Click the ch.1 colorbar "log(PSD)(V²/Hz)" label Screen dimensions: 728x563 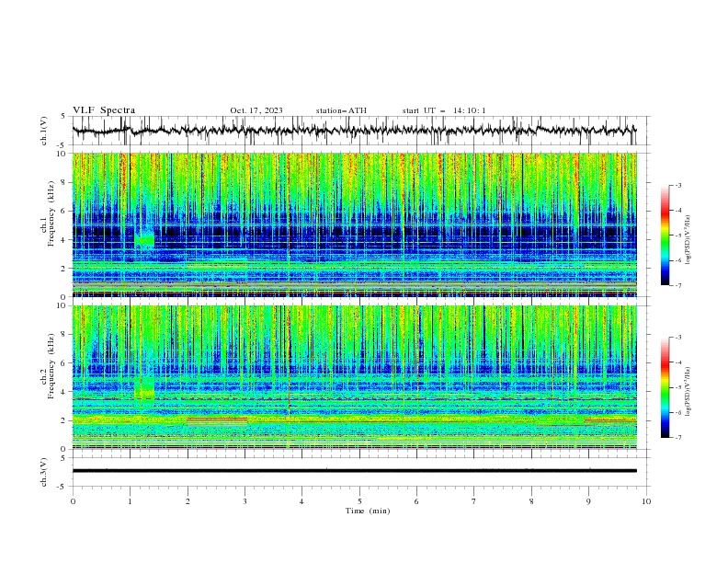[x=687, y=239]
